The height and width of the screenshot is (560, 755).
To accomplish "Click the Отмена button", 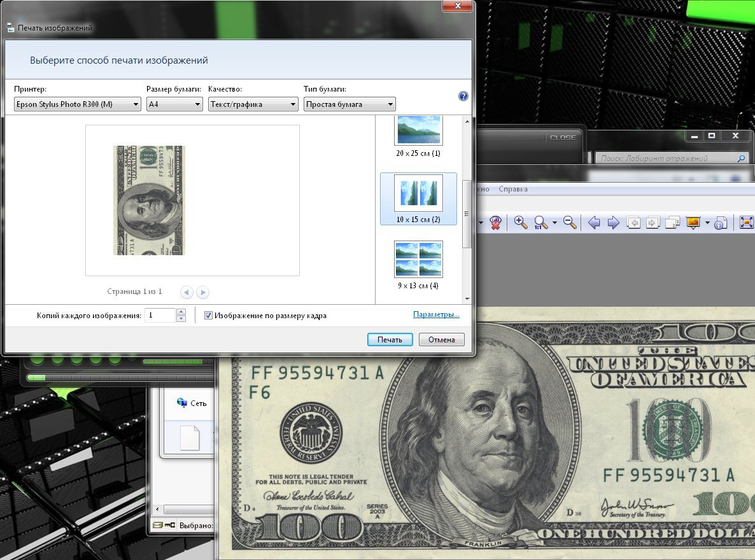I will pos(442,339).
